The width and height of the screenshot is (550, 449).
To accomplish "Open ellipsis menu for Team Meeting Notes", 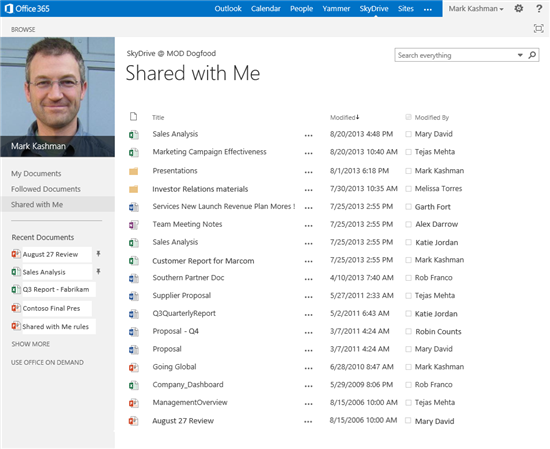I will point(309,226).
